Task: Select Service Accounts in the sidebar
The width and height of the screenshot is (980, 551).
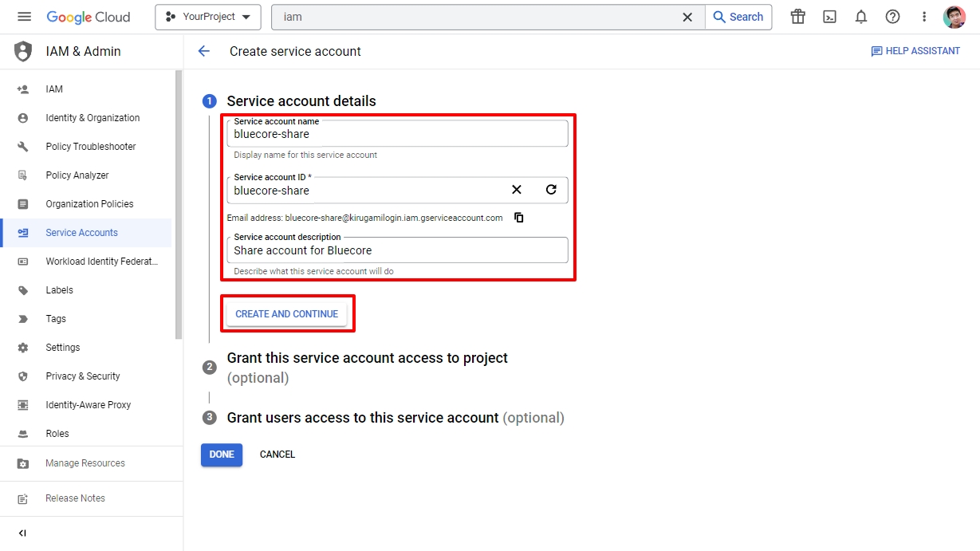Action: 81,233
